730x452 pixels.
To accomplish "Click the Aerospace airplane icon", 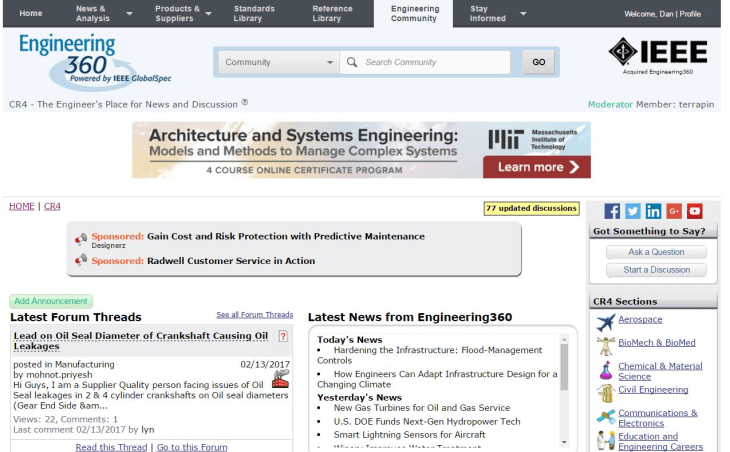I will [606, 323].
